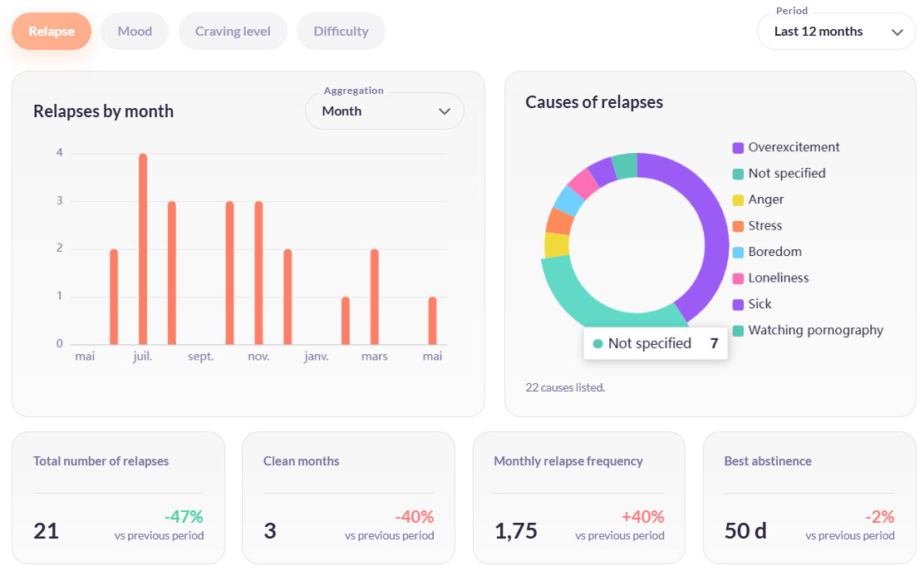Click the purple Sick legend swatch
Image resolution: width=924 pixels, height=571 pixels.
click(738, 305)
